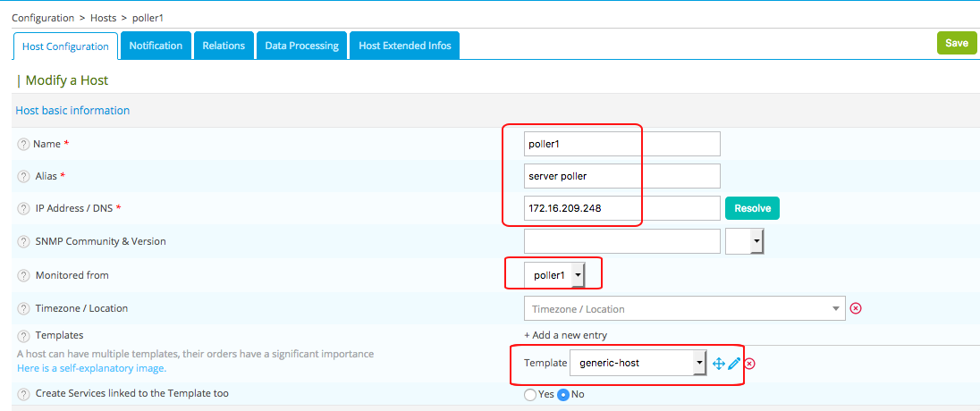Click the help icon beside IP Address / DNS
980x411 pixels.
[24, 208]
